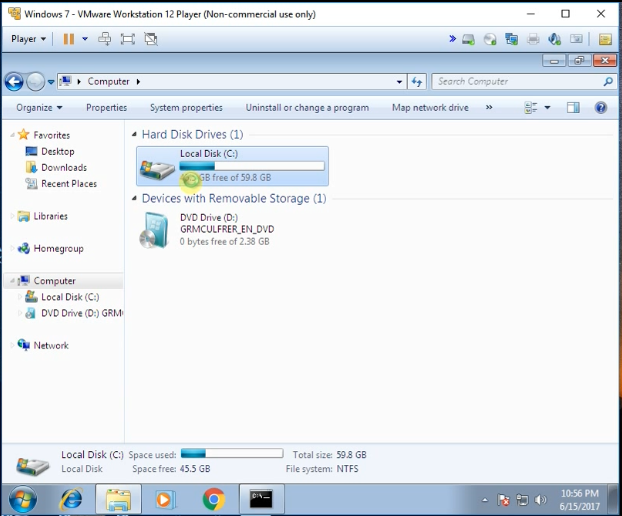Click the double-arrow expand devices icon

(452, 39)
